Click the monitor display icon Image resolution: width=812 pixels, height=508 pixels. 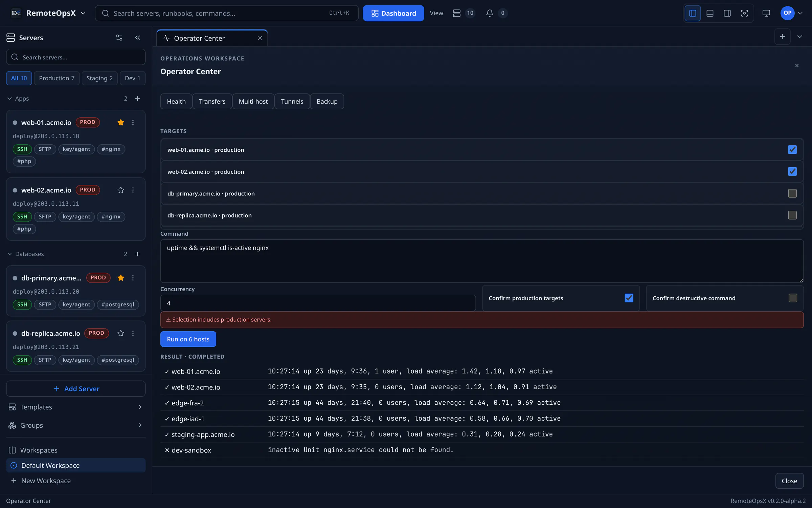pyautogui.click(x=766, y=13)
